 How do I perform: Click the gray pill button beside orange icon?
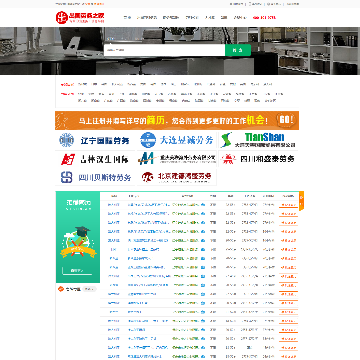(x=89, y=289)
